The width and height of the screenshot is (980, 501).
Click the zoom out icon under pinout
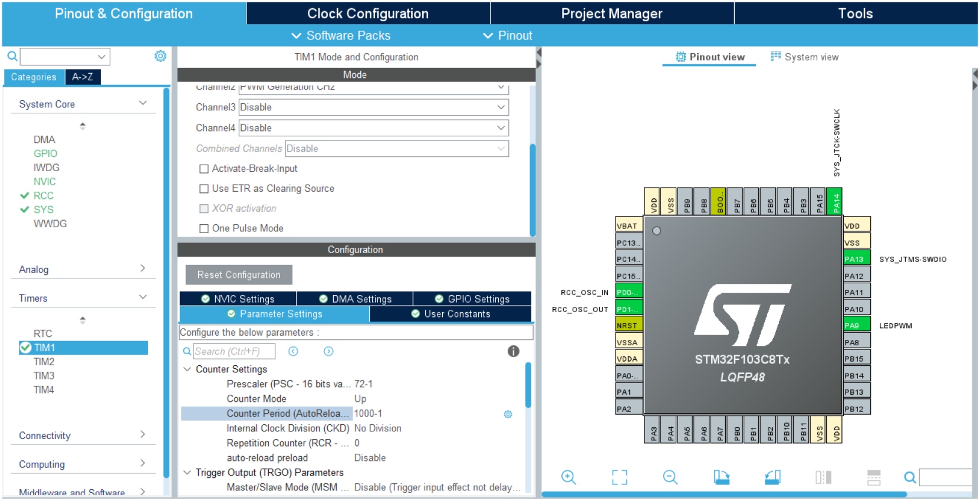[x=670, y=477]
